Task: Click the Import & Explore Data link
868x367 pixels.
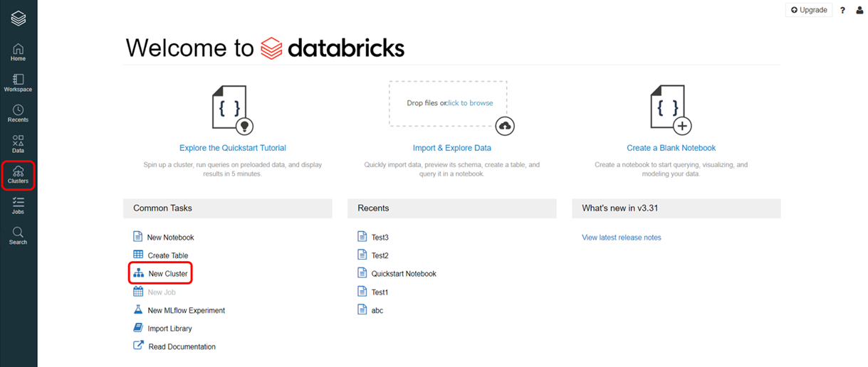Action: [451, 148]
